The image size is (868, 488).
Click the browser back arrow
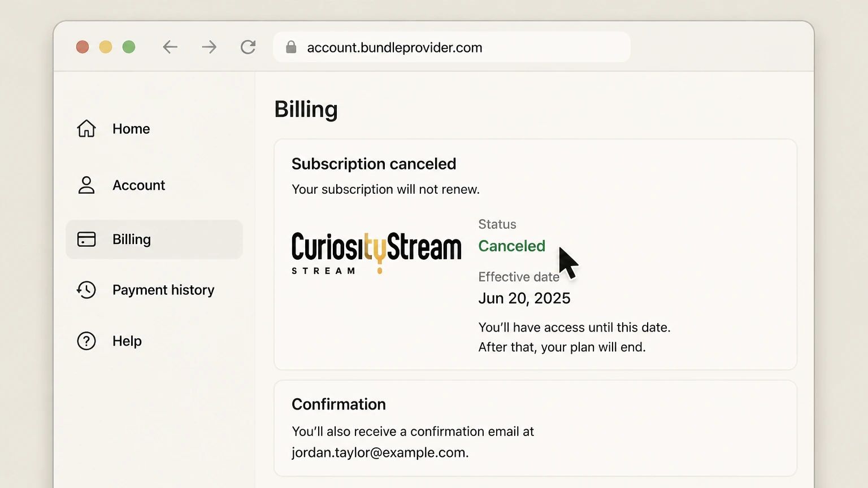click(x=170, y=47)
